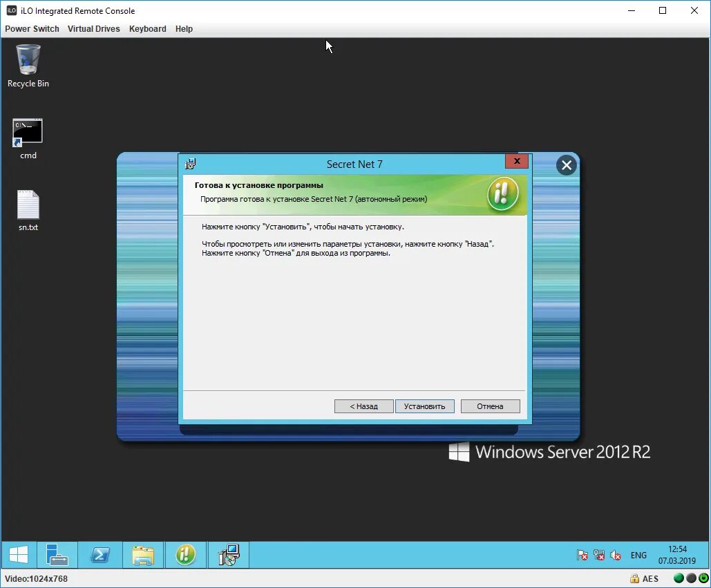Cancel setup with Отмена button
The image size is (711, 588).
point(490,406)
